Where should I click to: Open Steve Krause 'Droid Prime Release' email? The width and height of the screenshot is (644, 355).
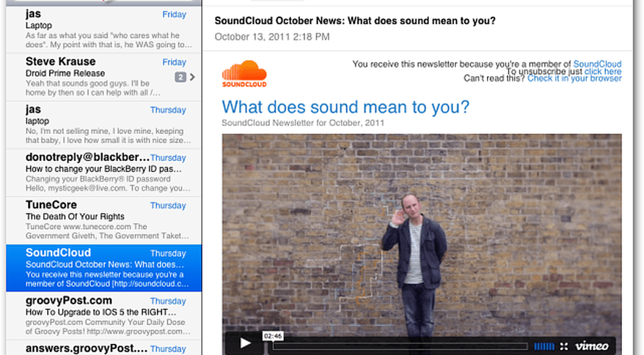[104, 77]
